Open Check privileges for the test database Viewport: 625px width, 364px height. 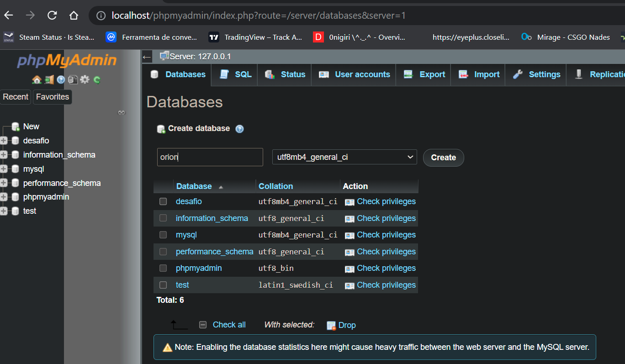(386, 285)
